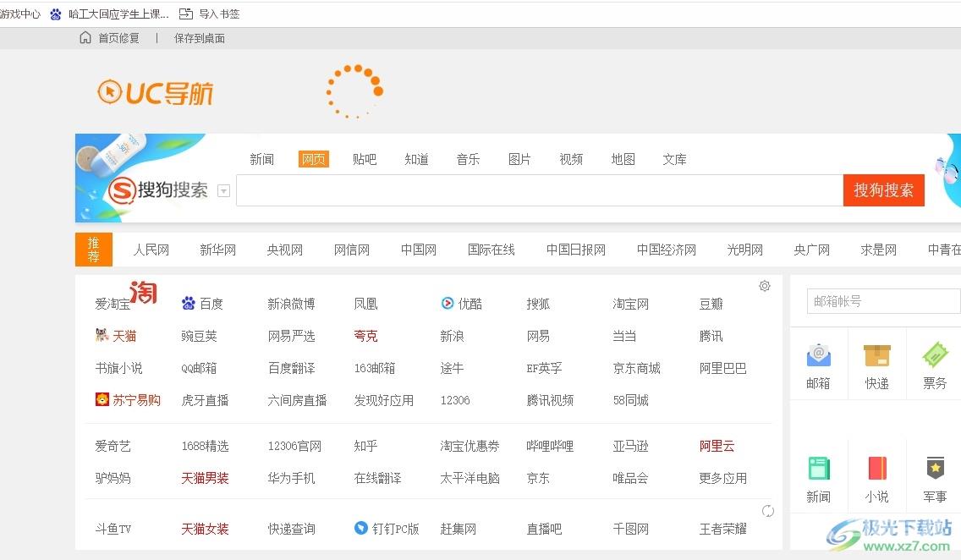Open the 哔哩哔哩 link
961x560 pixels.
click(551, 446)
